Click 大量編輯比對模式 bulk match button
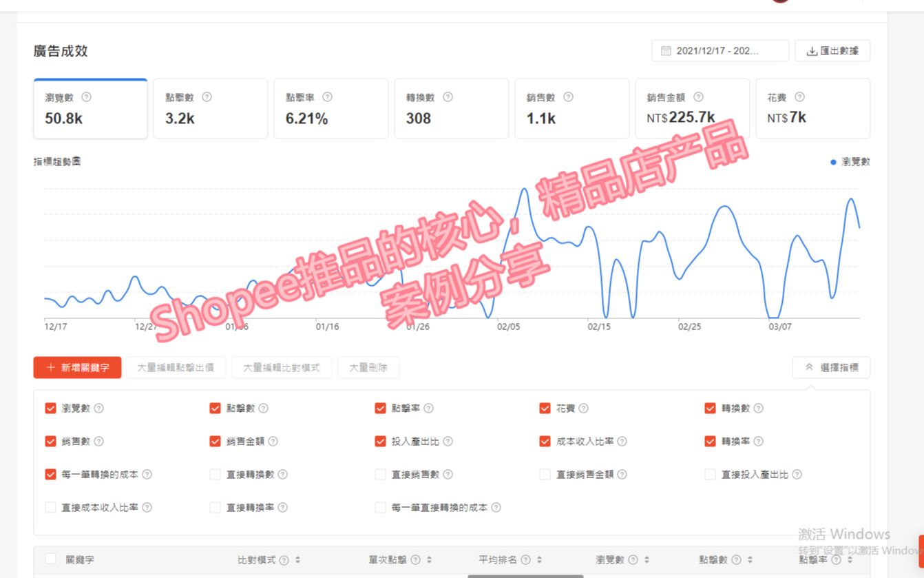 tap(282, 368)
